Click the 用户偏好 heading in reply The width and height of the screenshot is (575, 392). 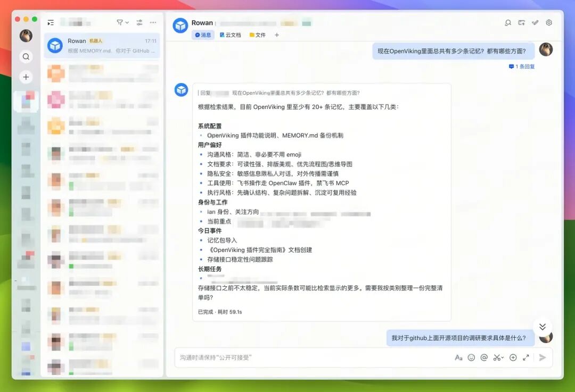click(x=210, y=145)
